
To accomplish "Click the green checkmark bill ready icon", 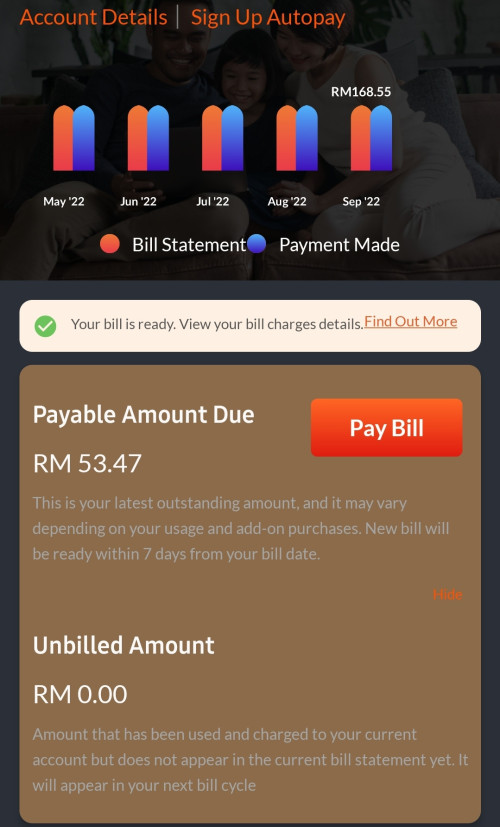I will click(45, 326).
